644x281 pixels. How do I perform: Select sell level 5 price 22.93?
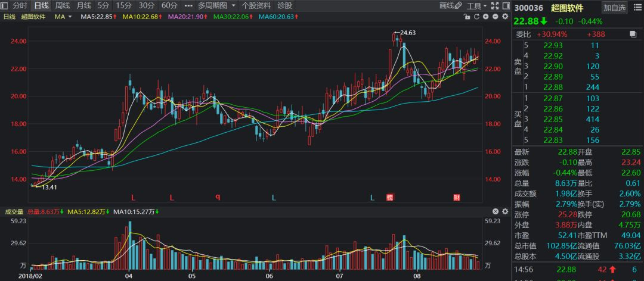(x=553, y=45)
